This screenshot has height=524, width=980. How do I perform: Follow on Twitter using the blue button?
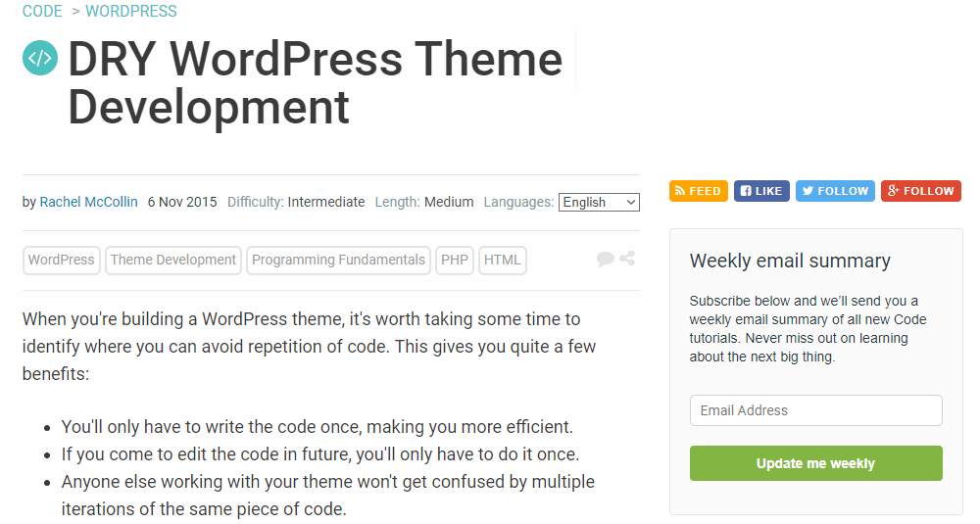pyautogui.click(x=835, y=191)
